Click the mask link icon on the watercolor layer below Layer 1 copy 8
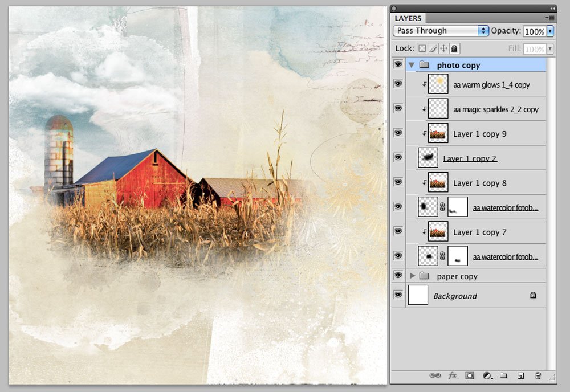570x392 pixels. click(x=442, y=207)
